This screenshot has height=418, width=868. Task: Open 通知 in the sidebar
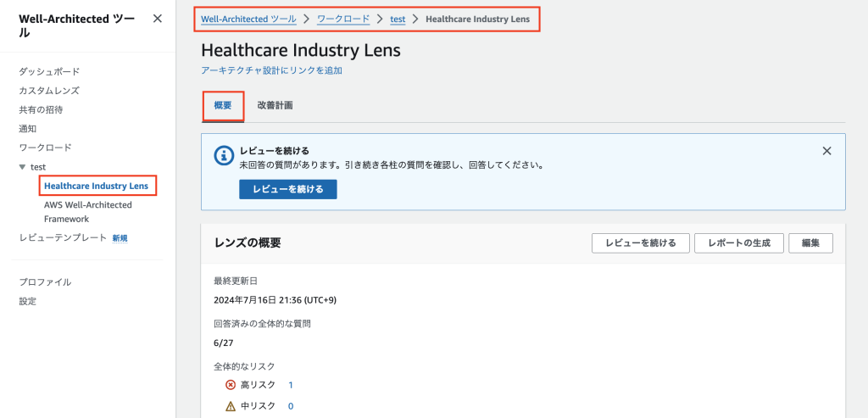[28, 128]
